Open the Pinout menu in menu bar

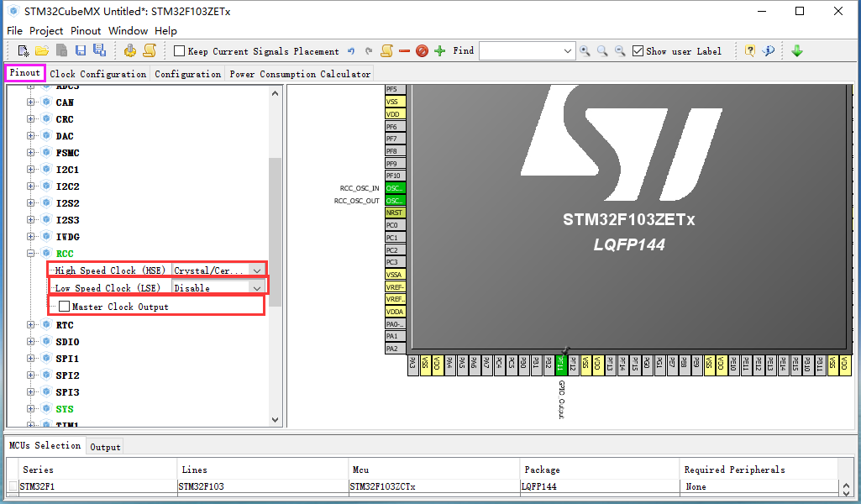[86, 31]
